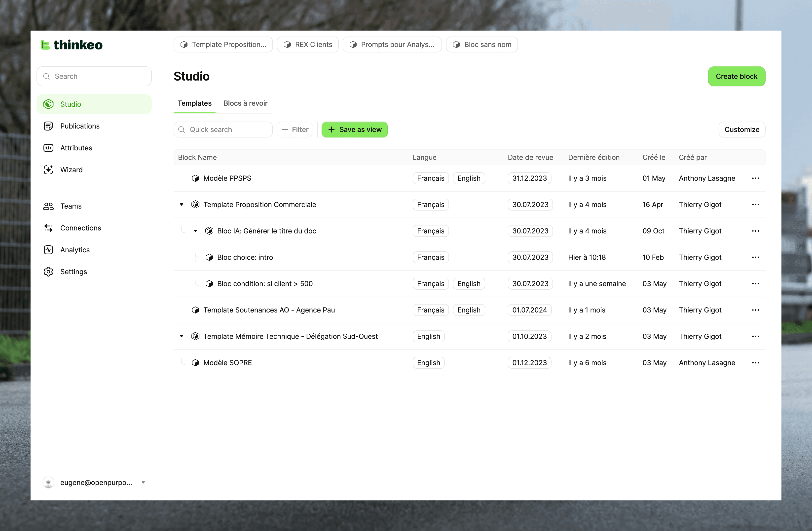Click the Settings gear icon
This screenshot has height=531, width=812.
pyautogui.click(x=48, y=271)
